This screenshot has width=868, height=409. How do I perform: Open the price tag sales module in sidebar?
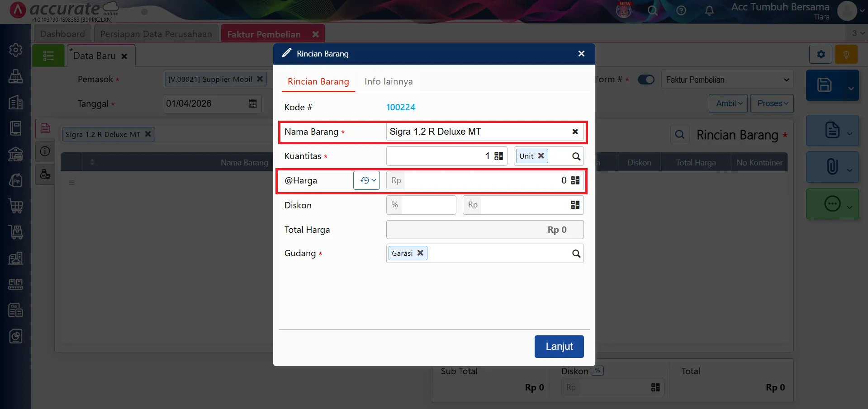pos(16,180)
